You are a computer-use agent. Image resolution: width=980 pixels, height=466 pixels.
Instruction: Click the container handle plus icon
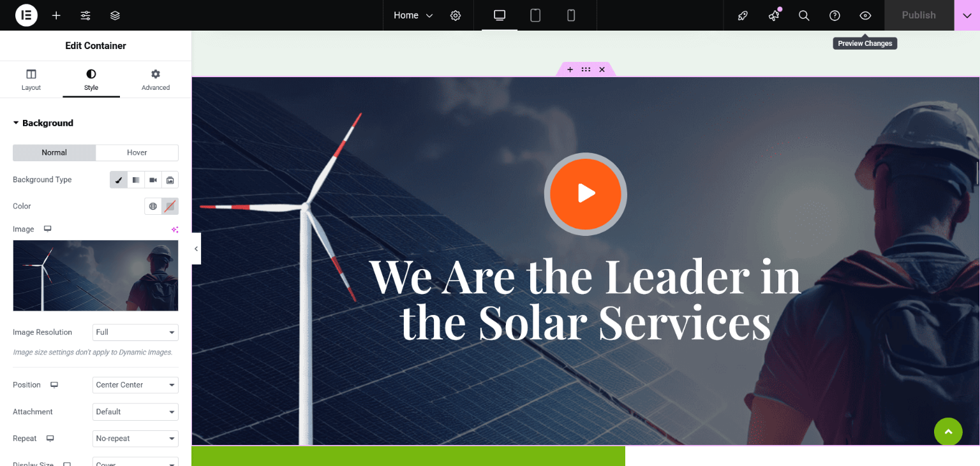pyautogui.click(x=570, y=69)
